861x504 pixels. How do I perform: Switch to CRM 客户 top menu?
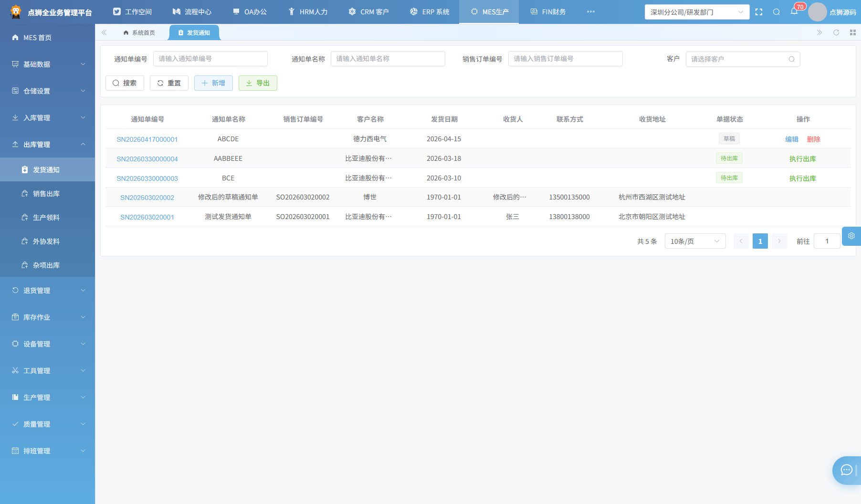[x=368, y=12]
